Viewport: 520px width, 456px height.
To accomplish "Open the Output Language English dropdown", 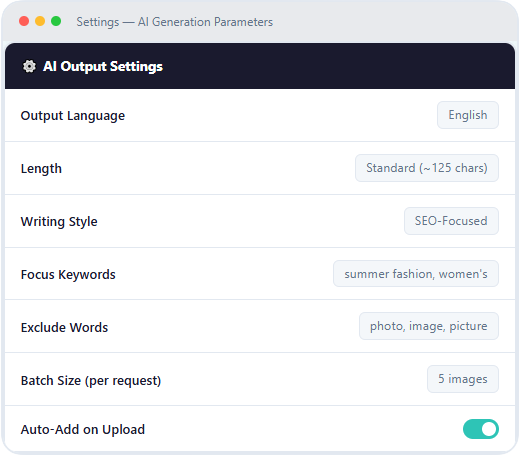I will tap(468, 115).
